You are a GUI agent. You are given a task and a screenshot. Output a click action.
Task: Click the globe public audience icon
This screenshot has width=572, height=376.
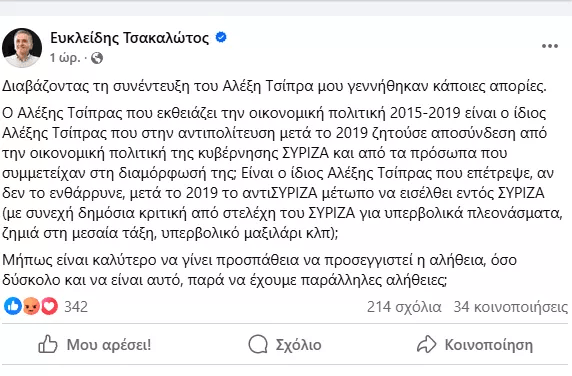coord(97,58)
